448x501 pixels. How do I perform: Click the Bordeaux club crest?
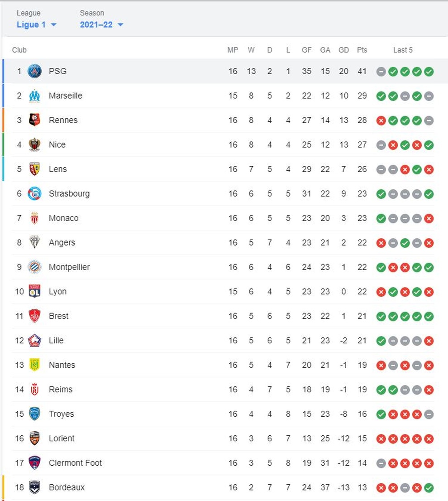(x=34, y=487)
